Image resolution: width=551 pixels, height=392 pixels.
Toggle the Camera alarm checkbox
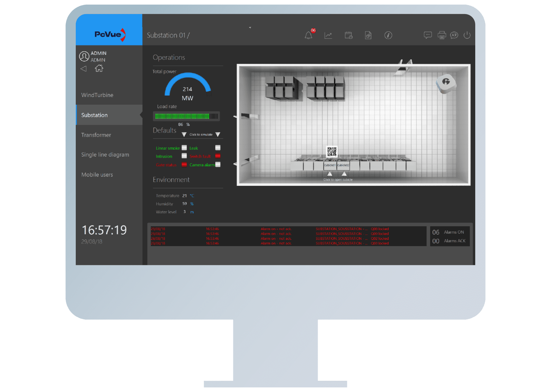(218, 164)
